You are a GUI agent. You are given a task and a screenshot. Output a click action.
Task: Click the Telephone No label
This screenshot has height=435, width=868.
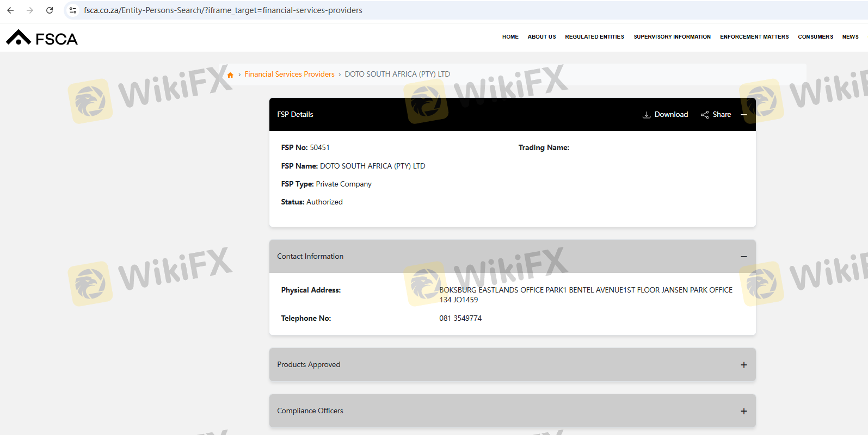pyautogui.click(x=306, y=318)
